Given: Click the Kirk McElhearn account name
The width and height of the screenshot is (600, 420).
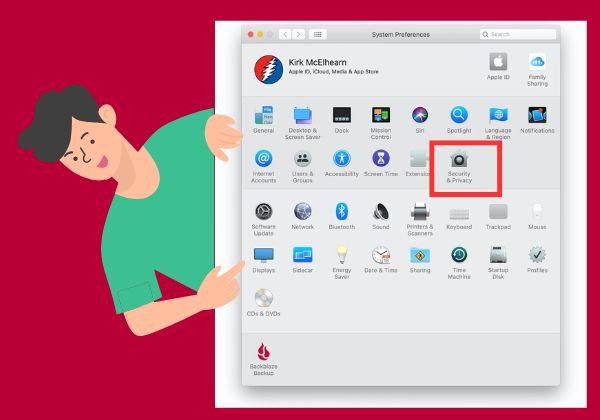Looking at the screenshot, I should tap(318, 62).
